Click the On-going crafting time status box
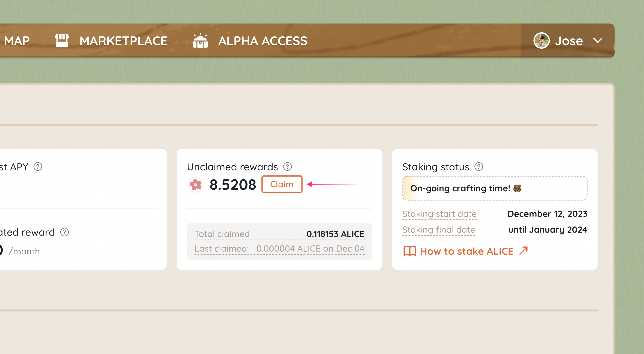This screenshot has width=644, height=354. point(494,188)
